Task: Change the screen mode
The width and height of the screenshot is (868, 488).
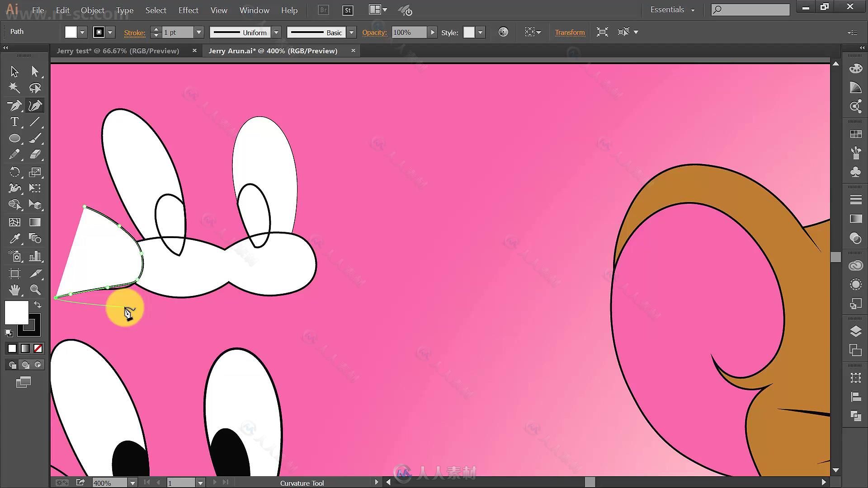Action: [x=24, y=382]
